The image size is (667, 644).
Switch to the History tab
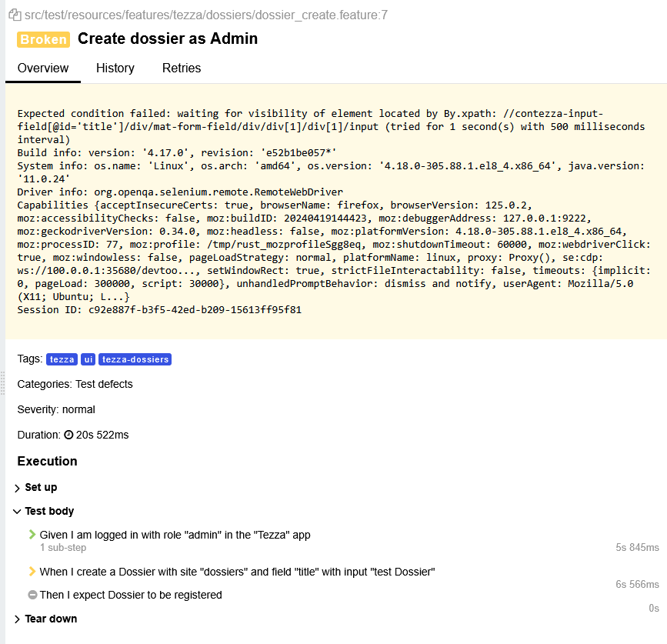point(115,68)
